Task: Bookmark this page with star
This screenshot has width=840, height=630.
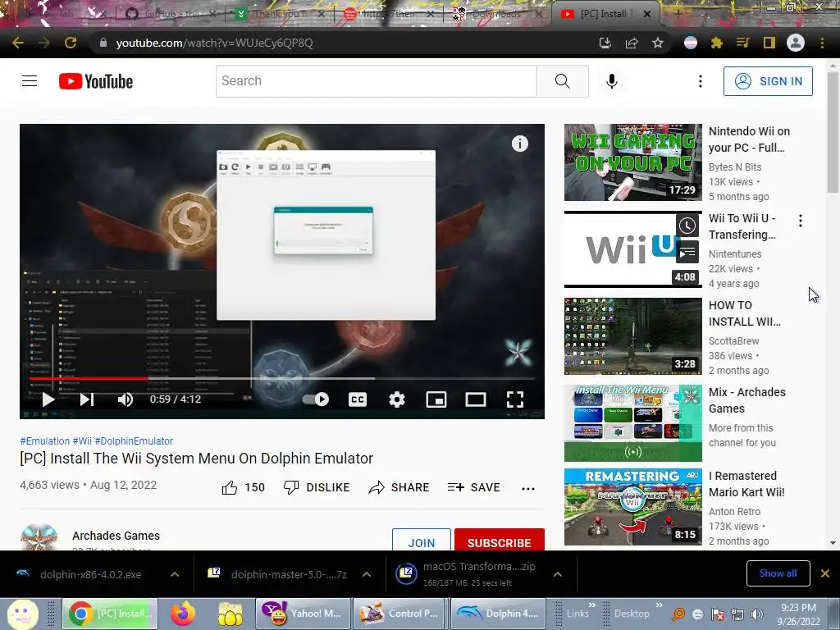Action: click(x=658, y=43)
